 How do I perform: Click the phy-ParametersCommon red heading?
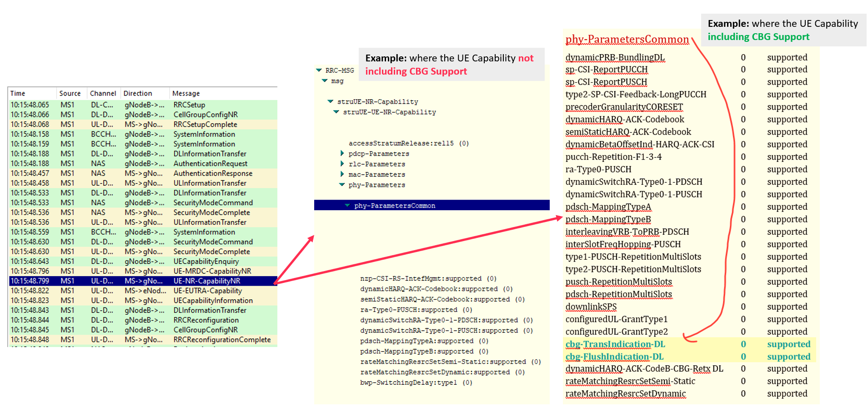click(627, 40)
